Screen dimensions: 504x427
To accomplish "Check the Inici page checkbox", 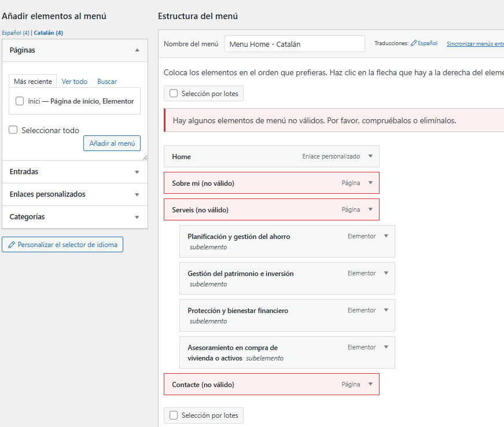I will click(20, 101).
